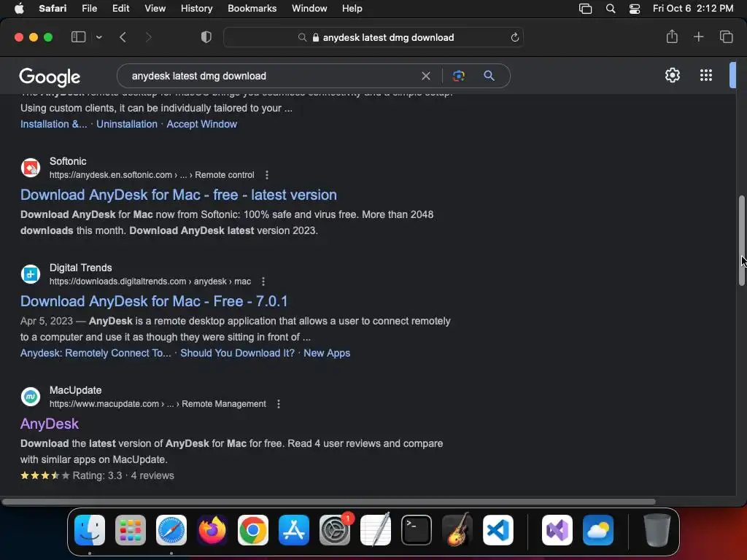The image size is (747, 560).
Task: Open Download AnyDesk for Mac - free - latest version
Action: click(x=179, y=195)
